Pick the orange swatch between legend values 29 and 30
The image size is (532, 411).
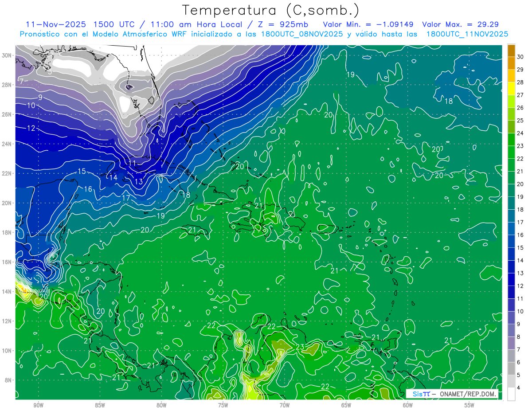point(511,63)
